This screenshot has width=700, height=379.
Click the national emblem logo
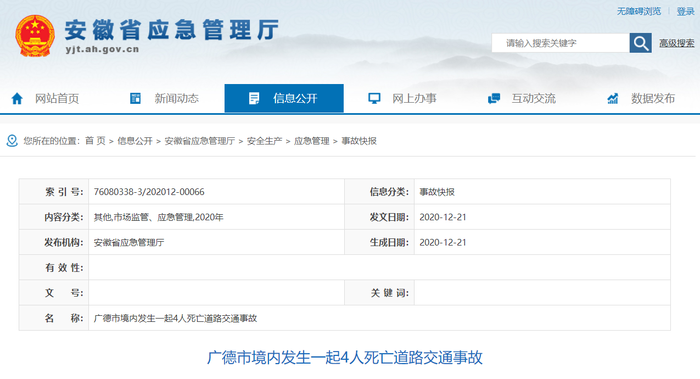(x=35, y=36)
